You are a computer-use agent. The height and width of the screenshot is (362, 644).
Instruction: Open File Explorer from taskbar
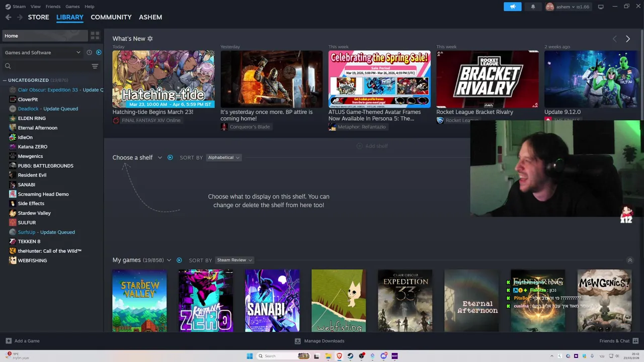[x=328, y=356]
